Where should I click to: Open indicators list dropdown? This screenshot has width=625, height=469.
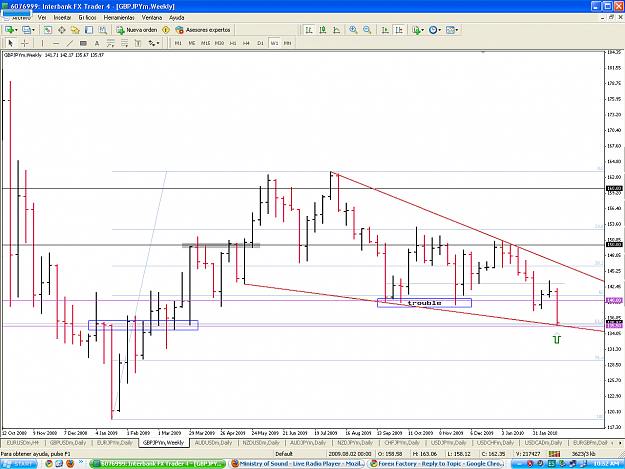click(x=418, y=30)
